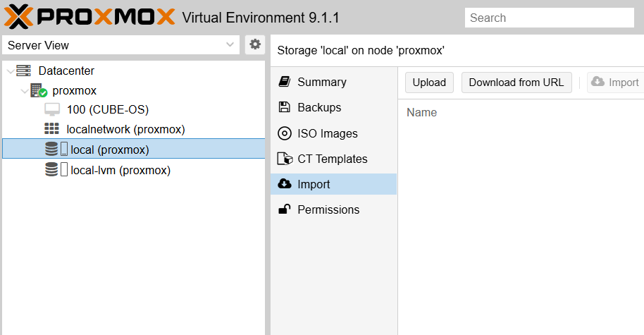Click the Backups floppy disk icon

coord(285,108)
